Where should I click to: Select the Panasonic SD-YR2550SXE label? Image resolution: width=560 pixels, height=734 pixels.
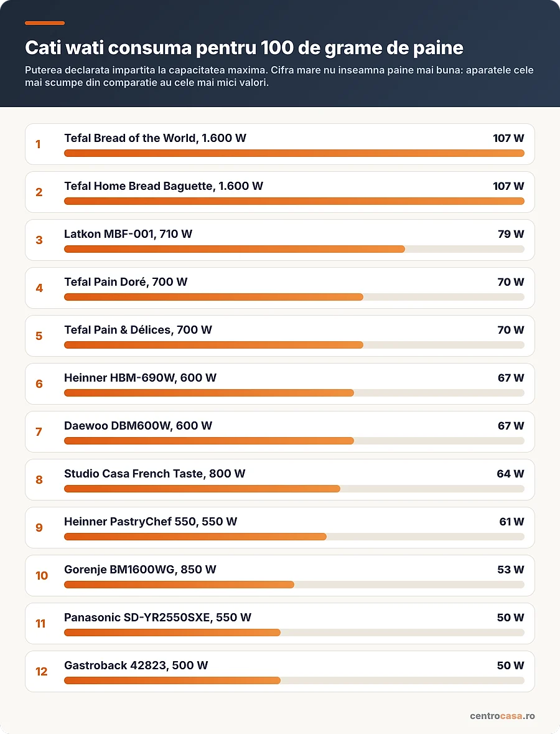[x=157, y=618]
